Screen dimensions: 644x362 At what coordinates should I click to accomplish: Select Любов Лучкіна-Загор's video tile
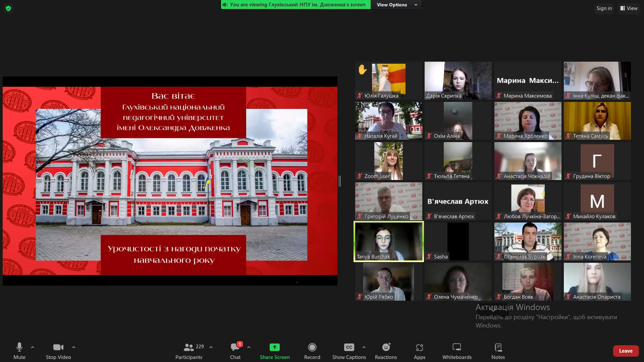click(528, 201)
